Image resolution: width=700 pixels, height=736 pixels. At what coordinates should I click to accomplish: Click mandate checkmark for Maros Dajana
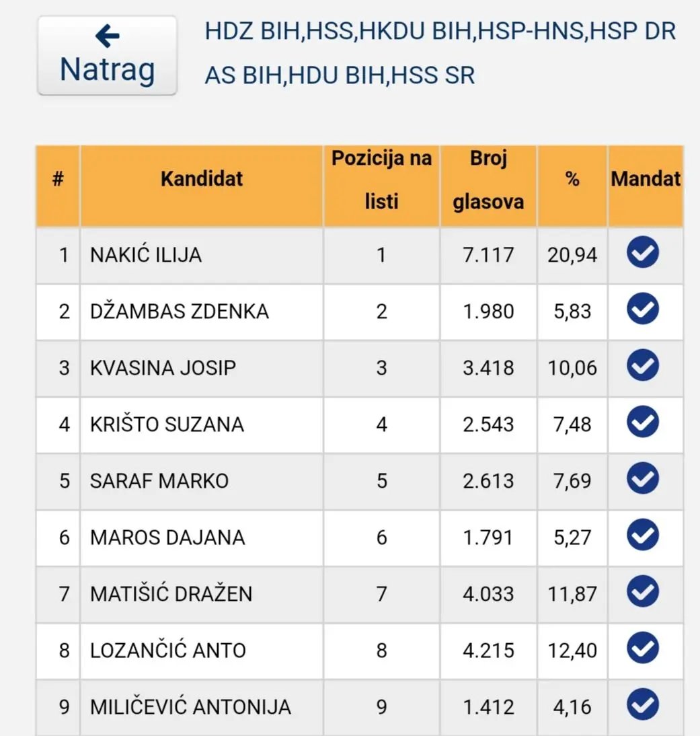pyautogui.click(x=642, y=536)
